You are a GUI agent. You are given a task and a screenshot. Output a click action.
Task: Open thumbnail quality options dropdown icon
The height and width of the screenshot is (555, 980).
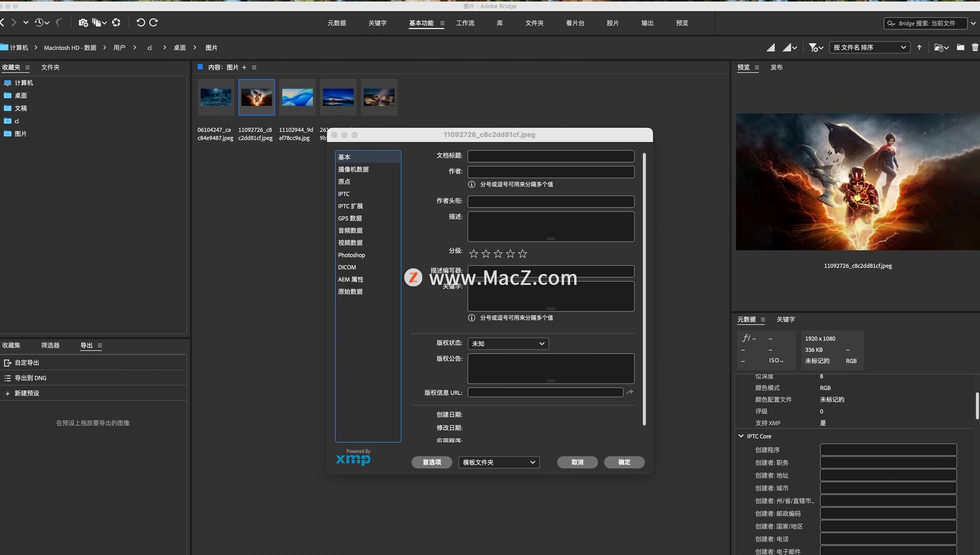click(790, 47)
